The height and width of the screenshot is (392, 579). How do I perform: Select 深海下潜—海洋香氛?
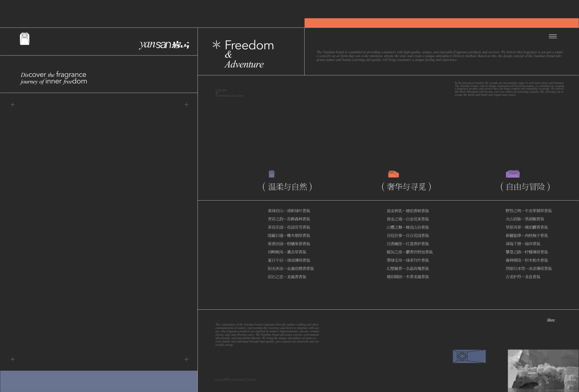523,244
